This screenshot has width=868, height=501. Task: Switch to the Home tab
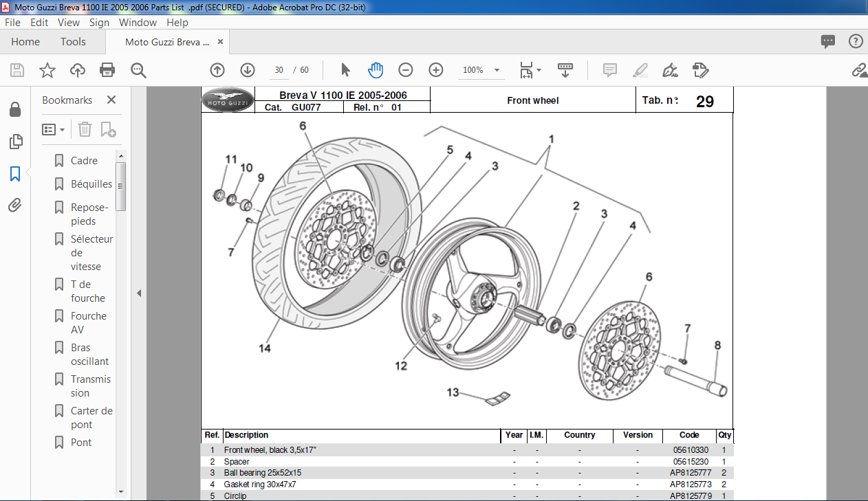coord(25,42)
